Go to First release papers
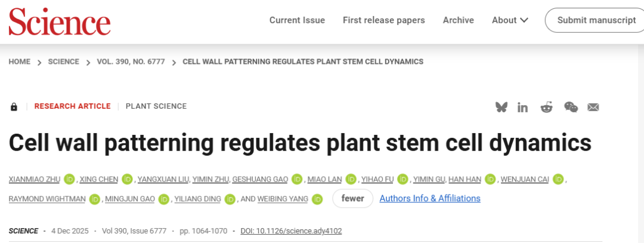Viewport: 644px width, 243px height. click(x=383, y=20)
